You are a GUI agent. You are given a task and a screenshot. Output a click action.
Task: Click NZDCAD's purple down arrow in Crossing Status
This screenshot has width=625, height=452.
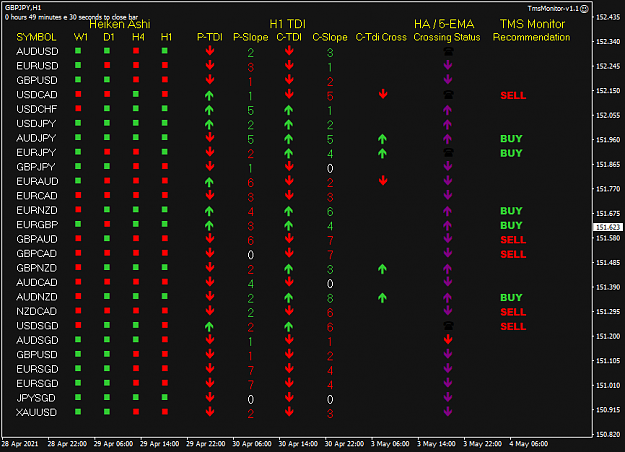(x=448, y=311)
